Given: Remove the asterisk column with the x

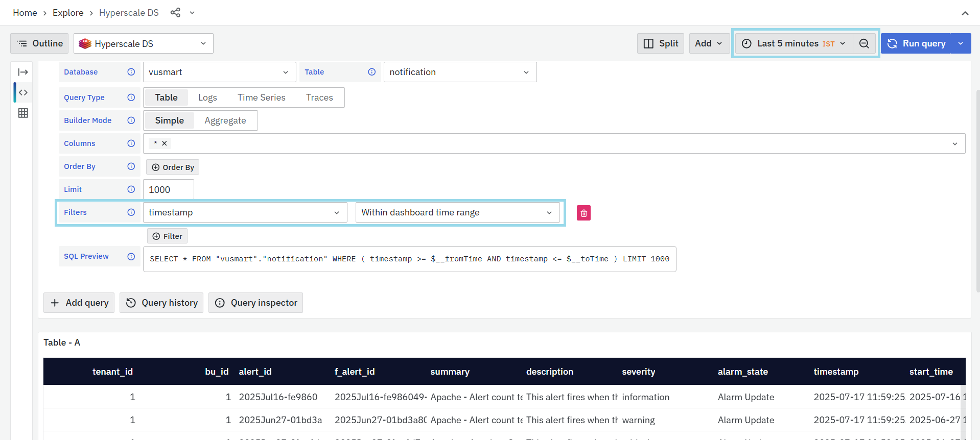Looking at the screenshot, I should coord(165,143).
